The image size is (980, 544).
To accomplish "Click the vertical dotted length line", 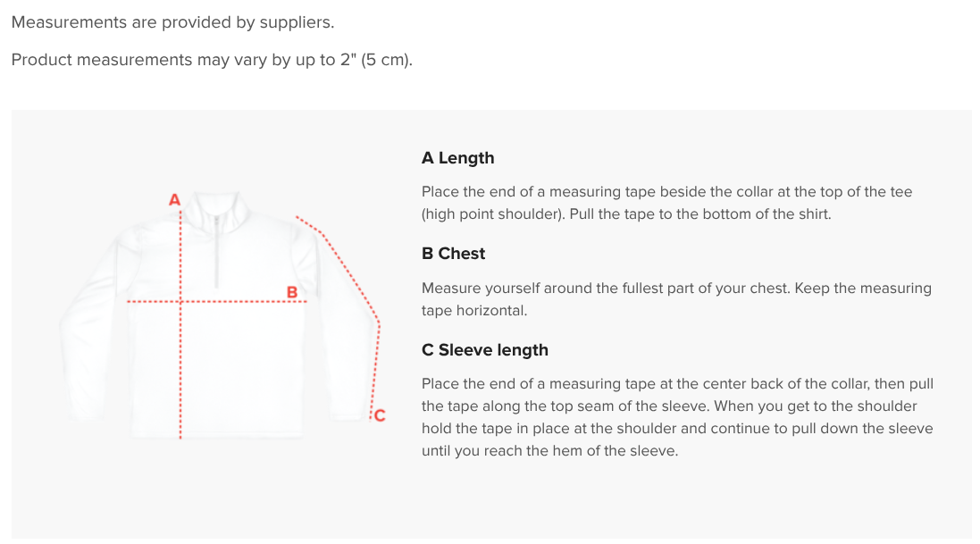I will click(x=180, y=325).
